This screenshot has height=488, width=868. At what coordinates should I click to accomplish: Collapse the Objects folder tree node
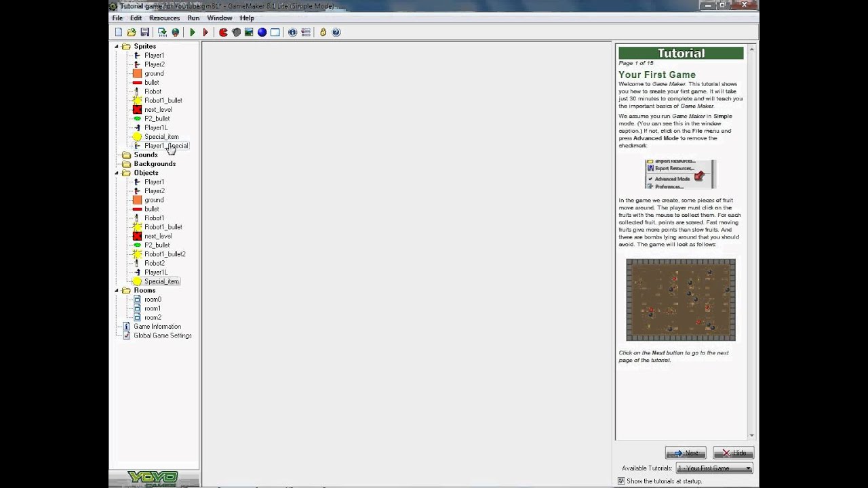(x=117, y=173)
